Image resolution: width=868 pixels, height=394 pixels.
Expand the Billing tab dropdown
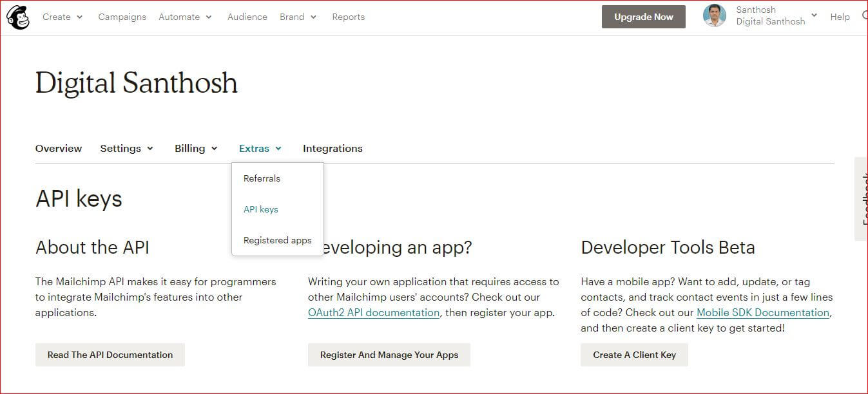[196, 148]
